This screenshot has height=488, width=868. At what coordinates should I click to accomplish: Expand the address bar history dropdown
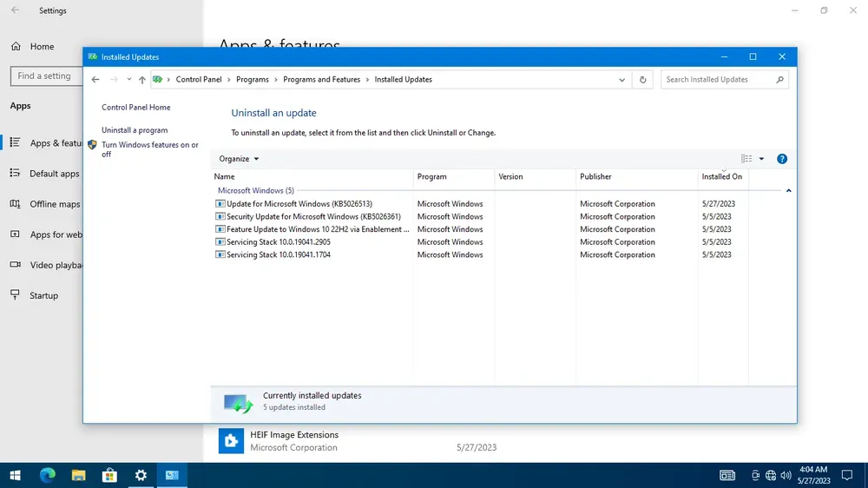[x=621, y=79]
